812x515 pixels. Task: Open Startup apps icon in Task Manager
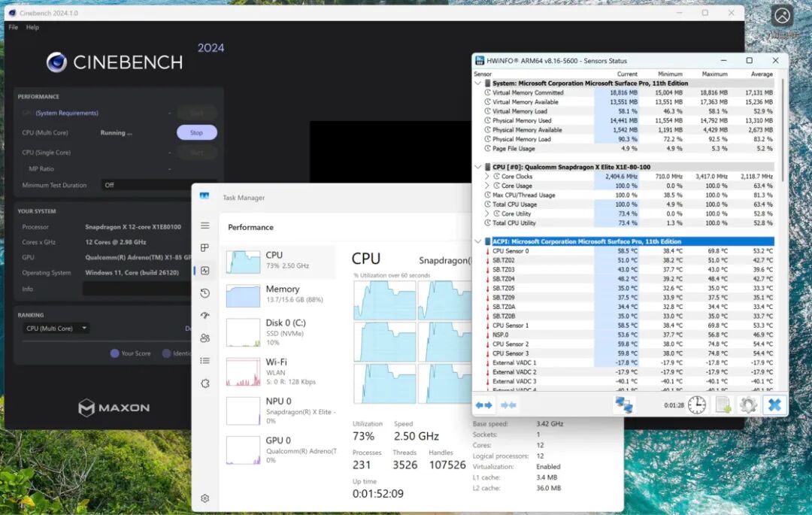(x=205, y=315)
